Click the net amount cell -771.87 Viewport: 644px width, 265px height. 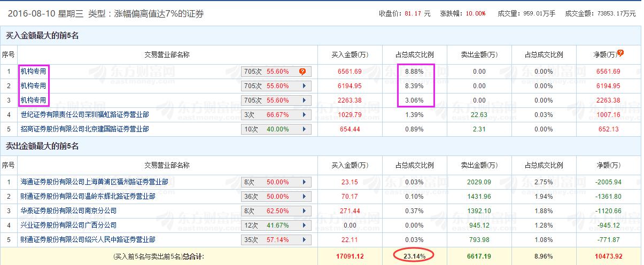[x=609, y=239]
